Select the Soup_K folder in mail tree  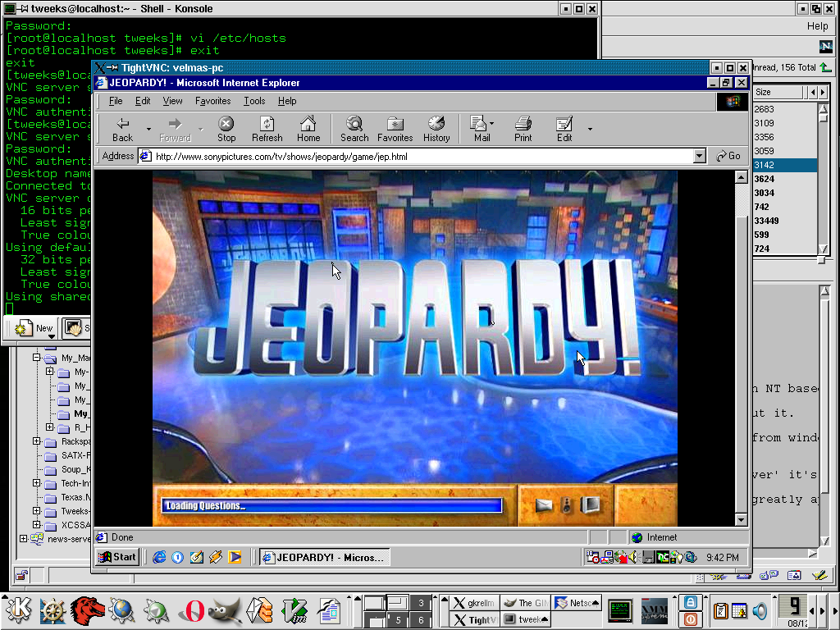pos(67,469)
